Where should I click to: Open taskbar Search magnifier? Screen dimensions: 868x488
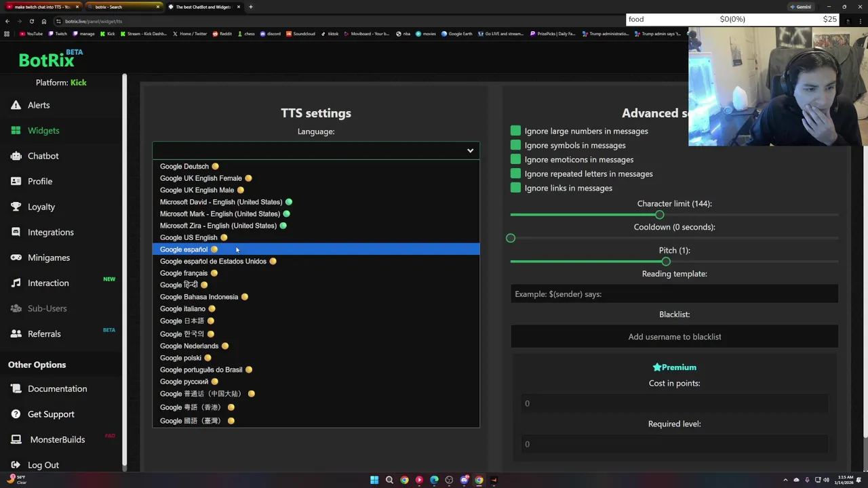click(389, 480)
